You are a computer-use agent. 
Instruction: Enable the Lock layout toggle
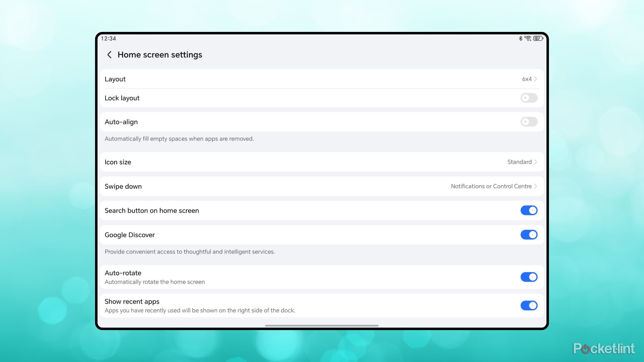pyautogui.click(x=529, y=98)
